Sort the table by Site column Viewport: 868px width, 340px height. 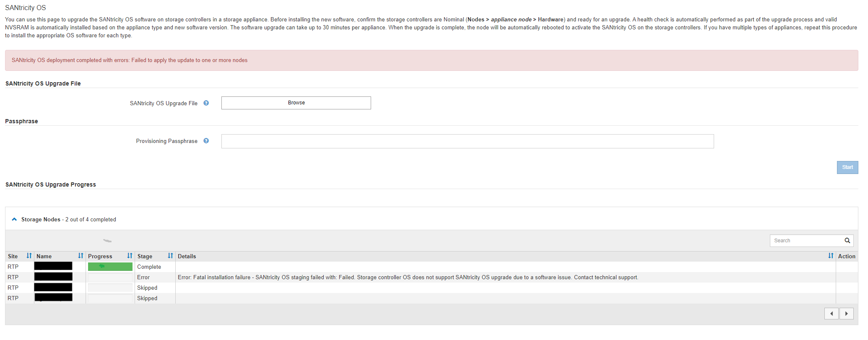(29, 256)
